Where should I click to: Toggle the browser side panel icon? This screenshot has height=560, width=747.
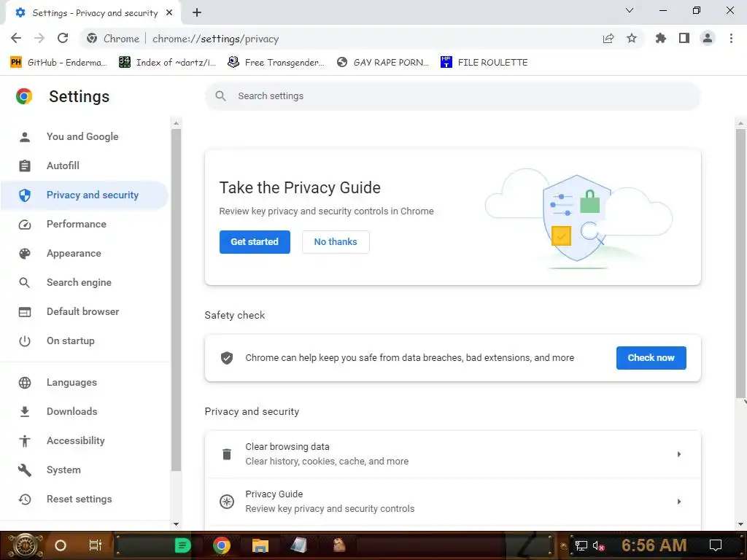(x=684, y=39)
